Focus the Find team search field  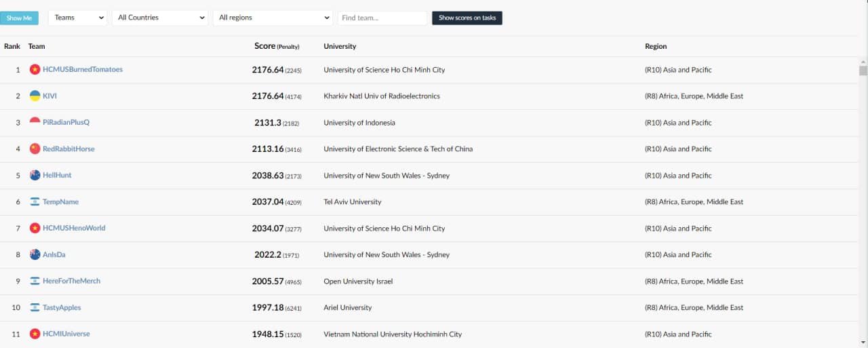click(382, 18)
